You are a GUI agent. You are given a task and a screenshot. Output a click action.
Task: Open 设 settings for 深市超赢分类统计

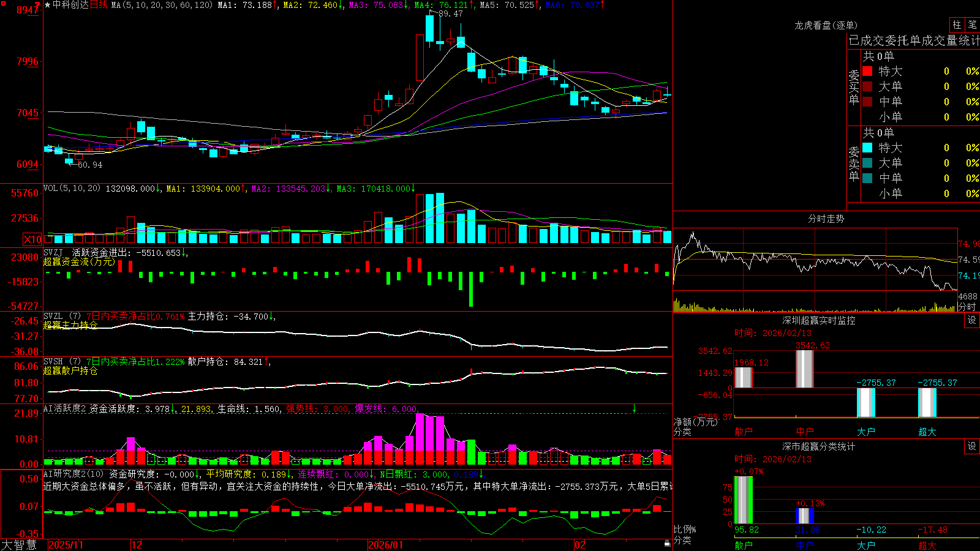[972, 447]
